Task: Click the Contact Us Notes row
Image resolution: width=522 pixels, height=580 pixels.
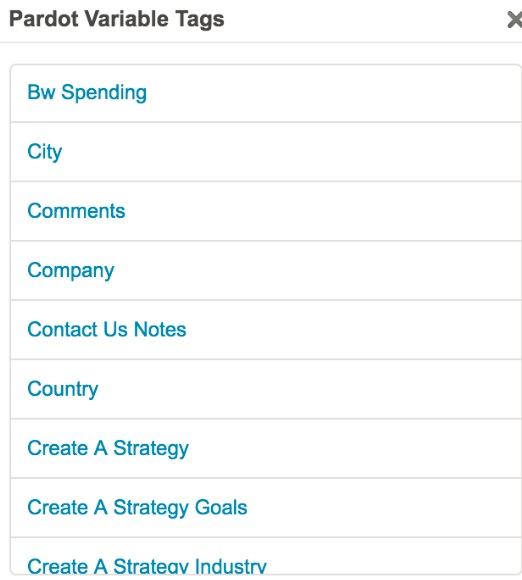Action: click(266, 330)
